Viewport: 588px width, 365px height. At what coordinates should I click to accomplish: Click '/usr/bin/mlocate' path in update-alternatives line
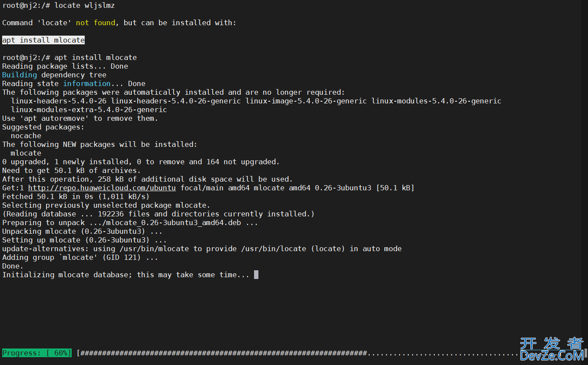click(x=154, y=249)
